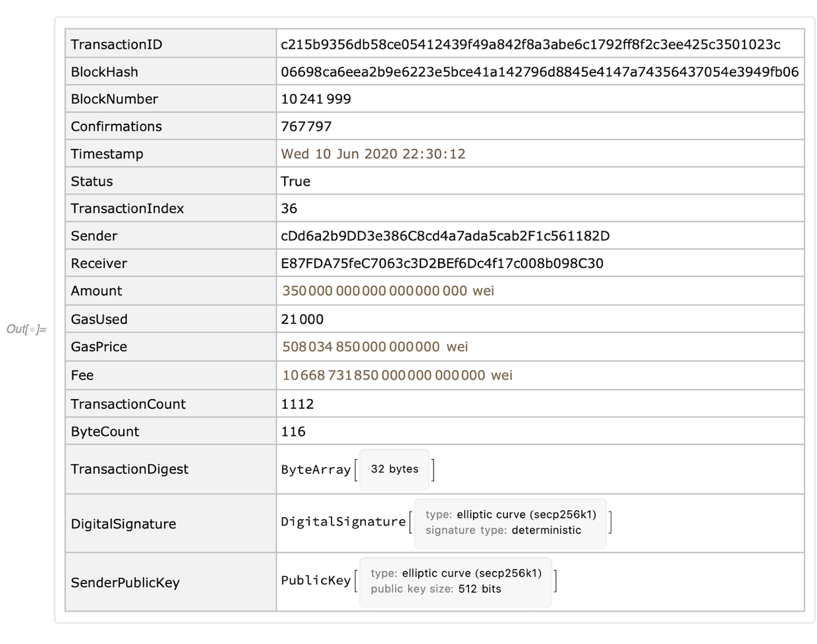Select the Receiver address value
Viewport: 817px width, 644px height.
(442, 264)
